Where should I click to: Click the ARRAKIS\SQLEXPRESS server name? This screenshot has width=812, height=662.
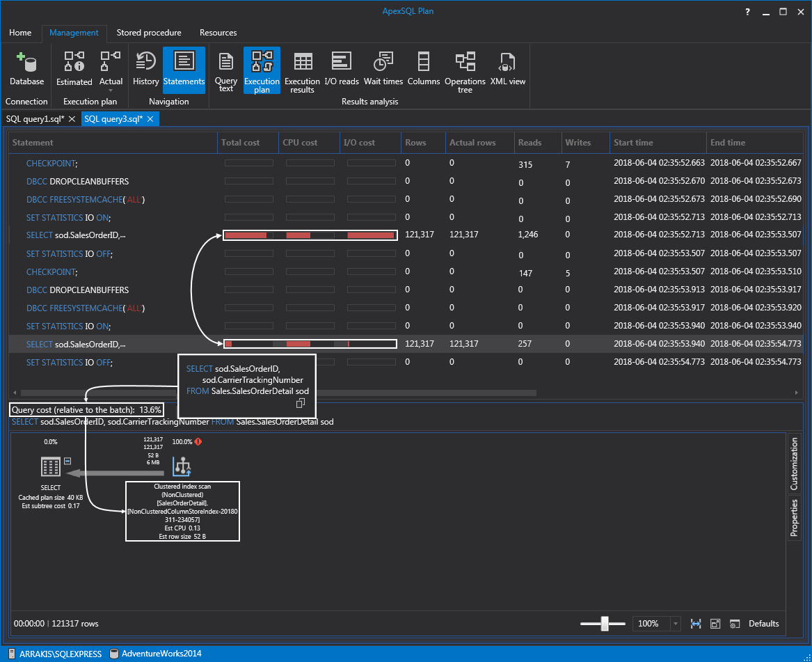[61, 654]
